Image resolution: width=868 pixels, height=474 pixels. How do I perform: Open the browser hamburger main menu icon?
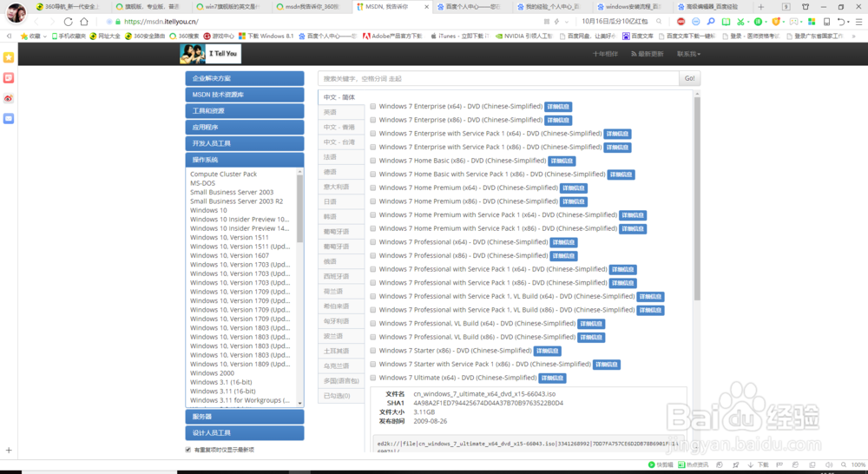pos(859,22)
